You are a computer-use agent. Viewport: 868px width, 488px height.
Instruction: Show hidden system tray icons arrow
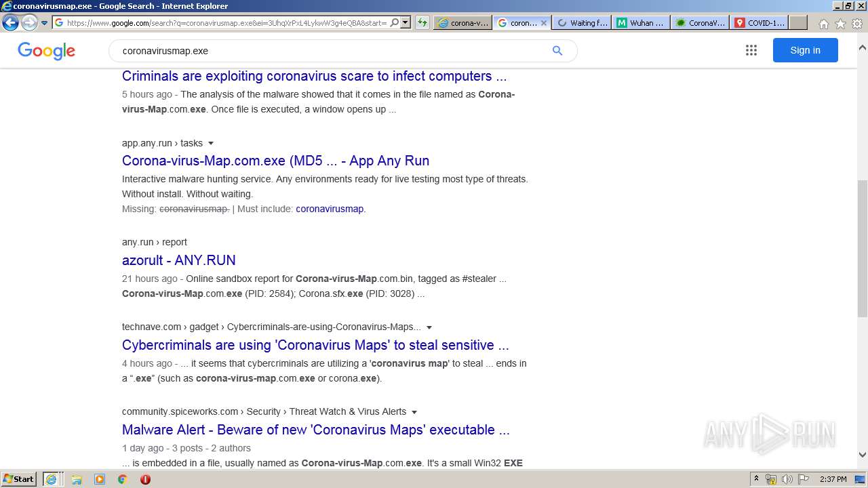(757, 479)
